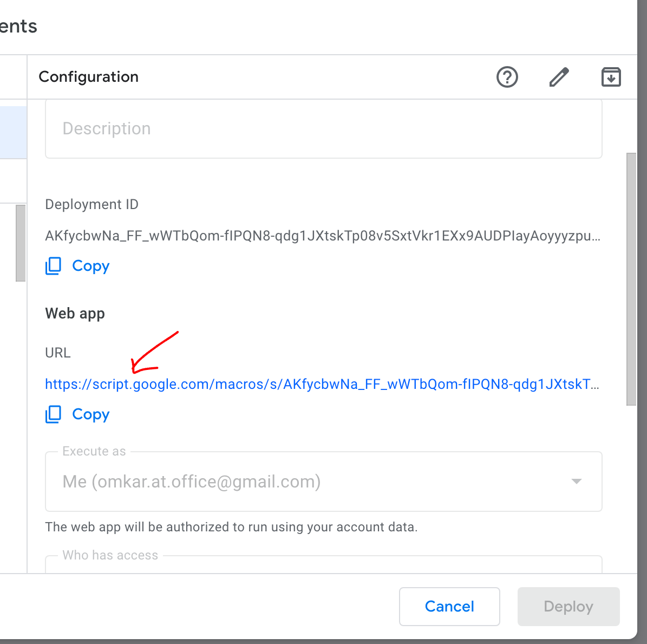Open the help icon in Configuration header

point(507,77)
